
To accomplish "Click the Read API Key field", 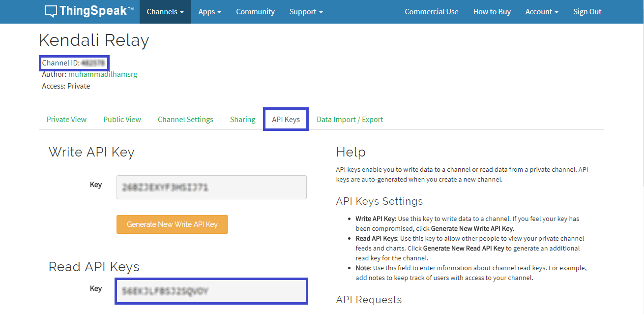I will point(211,291).
